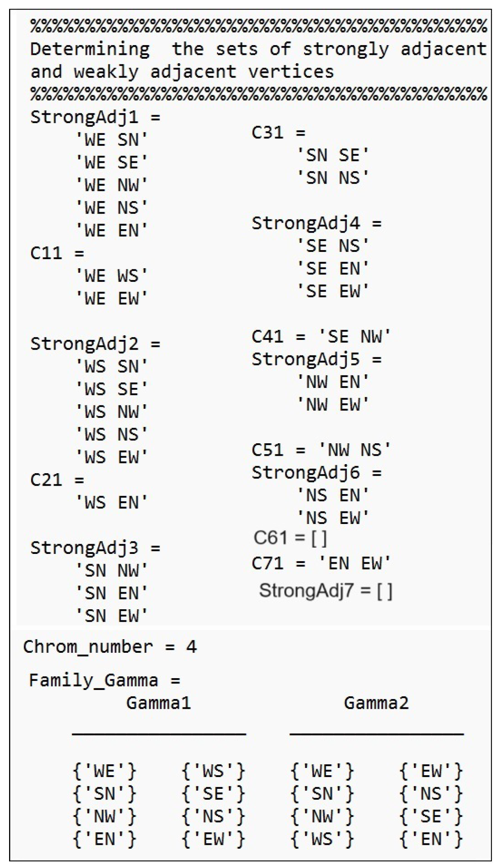This screenshot has height=868, width=498.
Task: Click the 'StrongAdj4 =' variable label
Action: coord(316,223)
